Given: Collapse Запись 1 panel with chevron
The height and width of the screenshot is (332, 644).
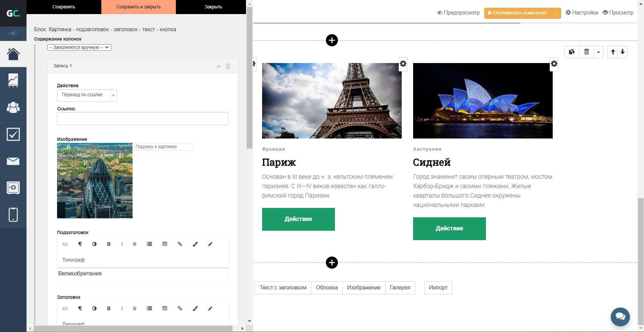Looking at the screenshot, I should pyautogui.click(x=218, y=66).
